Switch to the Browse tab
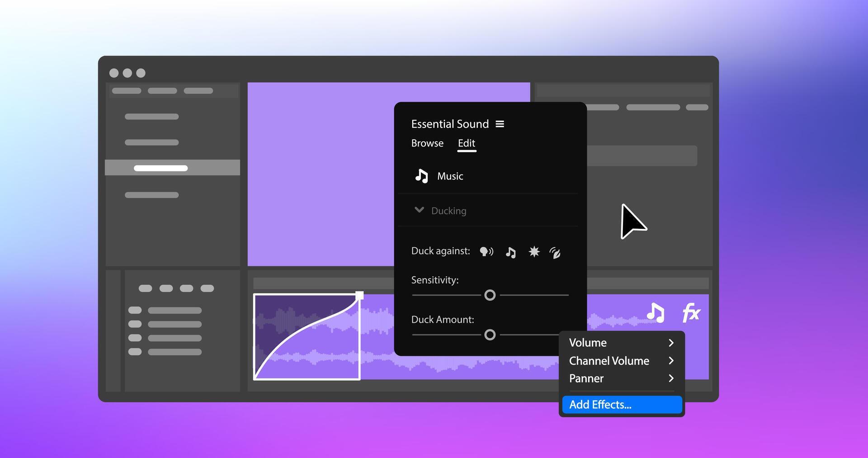This screenshot has width=868, height=458. coord(427,143)
